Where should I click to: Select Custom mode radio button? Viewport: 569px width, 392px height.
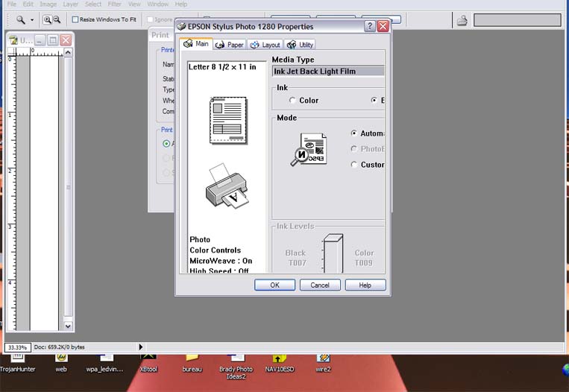point(353,164)
